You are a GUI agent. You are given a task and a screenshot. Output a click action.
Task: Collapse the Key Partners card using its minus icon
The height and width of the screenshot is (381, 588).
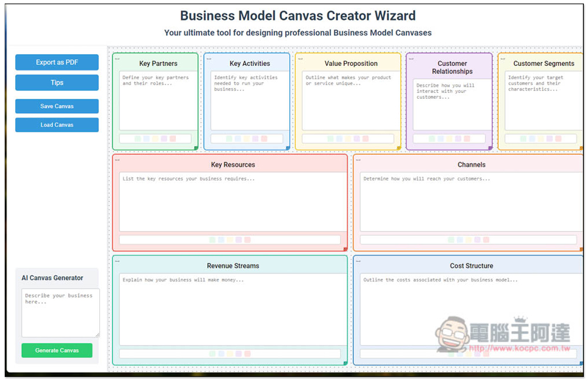click(118, 59)
